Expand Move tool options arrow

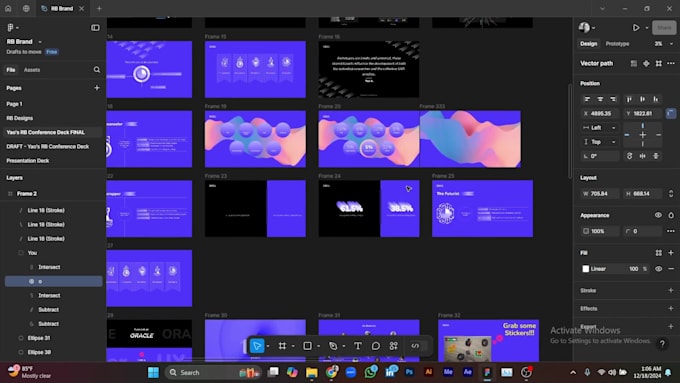pyautogui.click(x=268, y=346)
